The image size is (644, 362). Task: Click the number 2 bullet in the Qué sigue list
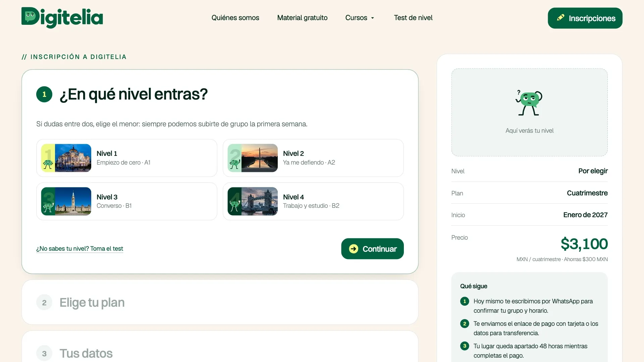point(465,324)
